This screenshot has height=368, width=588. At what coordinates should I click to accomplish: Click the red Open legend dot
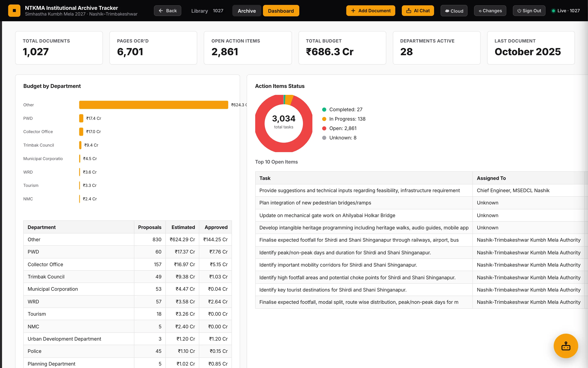[x=324, y=128]
